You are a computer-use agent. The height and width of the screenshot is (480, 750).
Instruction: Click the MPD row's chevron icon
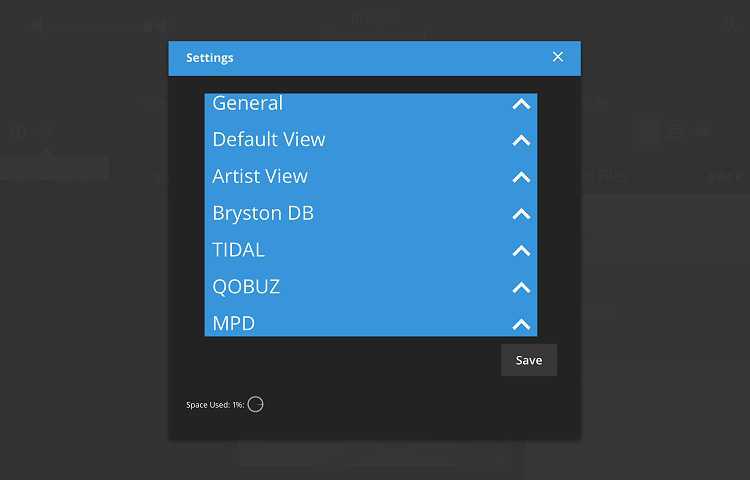pyautogui.click(x=520, y=324)
